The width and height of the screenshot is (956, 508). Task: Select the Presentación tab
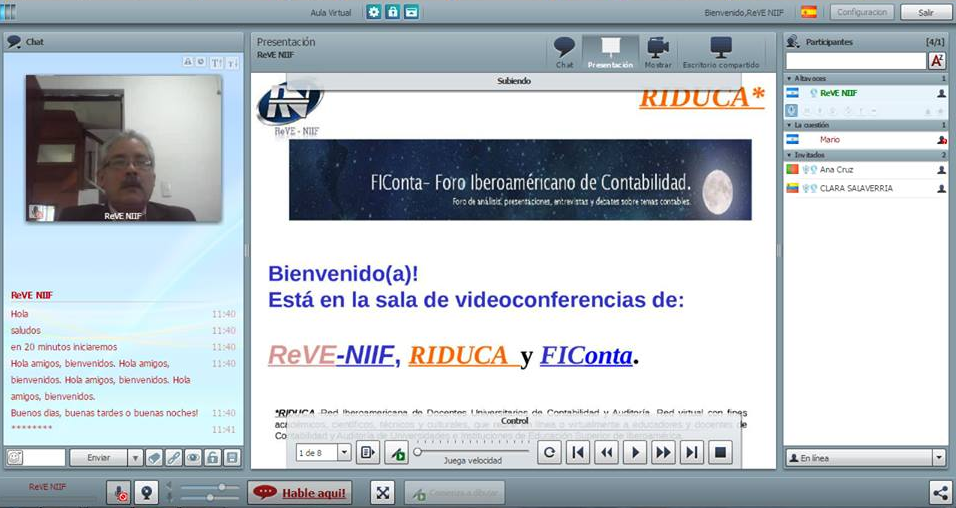click(x=610, y=52)
